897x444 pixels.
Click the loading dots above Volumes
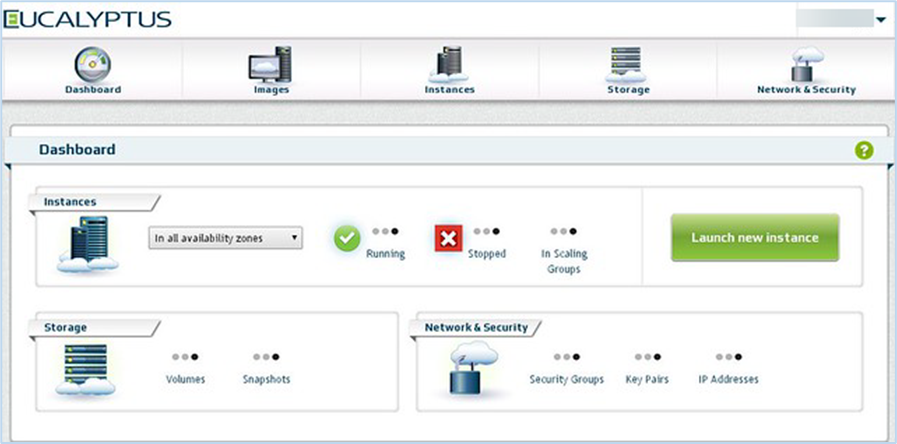coord(185,357)
